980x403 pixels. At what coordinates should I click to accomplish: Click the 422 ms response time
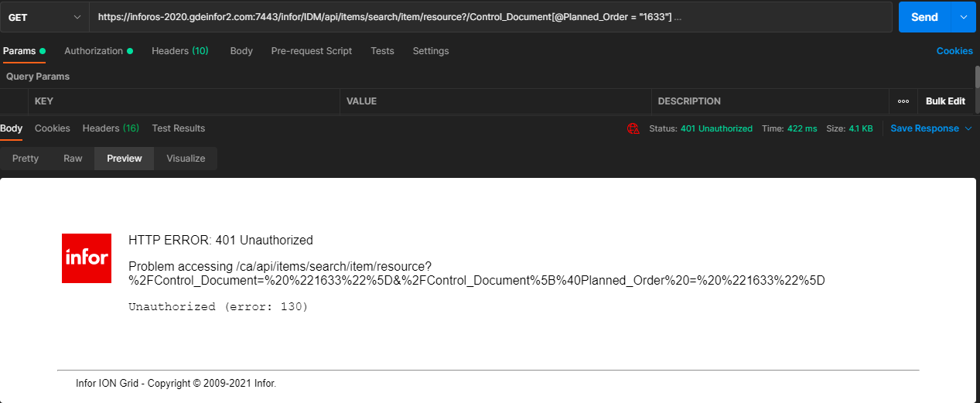pyautogui.click(x=802, y=128)
